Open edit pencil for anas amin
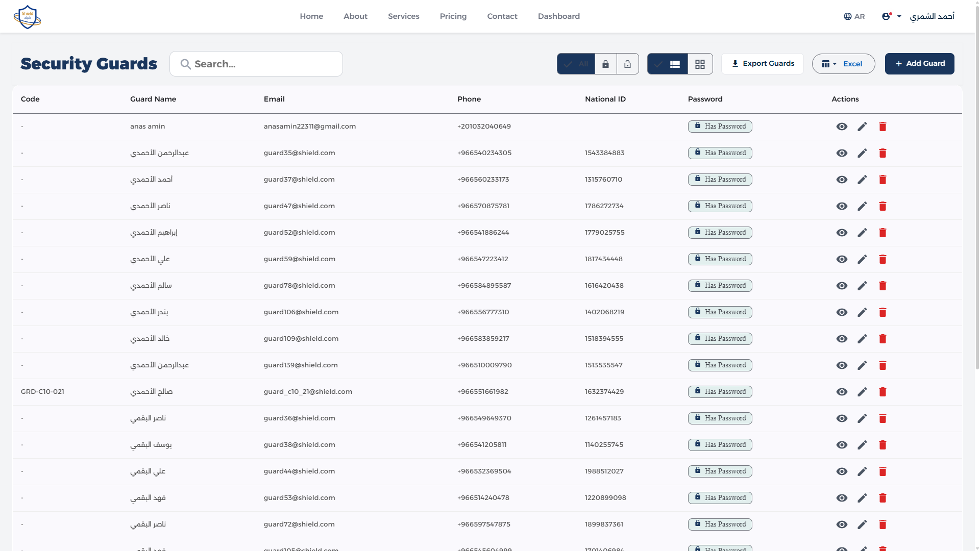The width and height of the screenshot is (980, 551). click(862, 127)
